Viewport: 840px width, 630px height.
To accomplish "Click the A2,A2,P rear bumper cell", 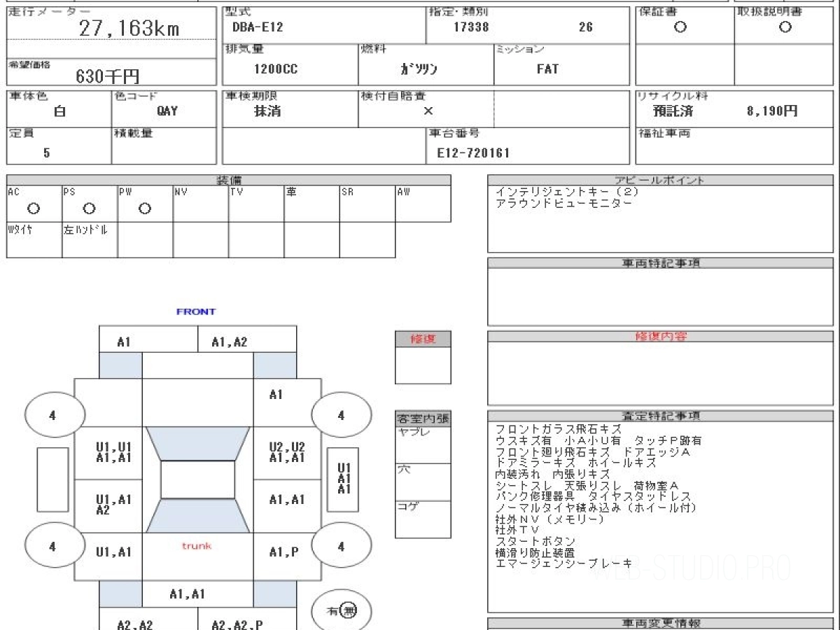I will pyautogui.click(x=246, y=620).
